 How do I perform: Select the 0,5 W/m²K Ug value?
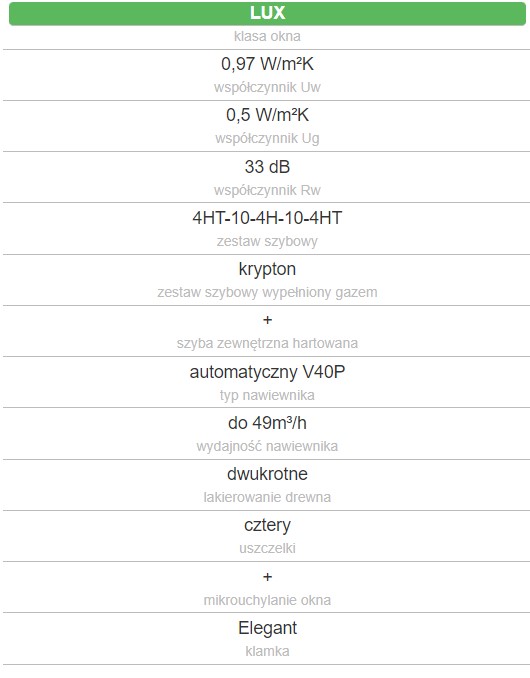[267, 115]
